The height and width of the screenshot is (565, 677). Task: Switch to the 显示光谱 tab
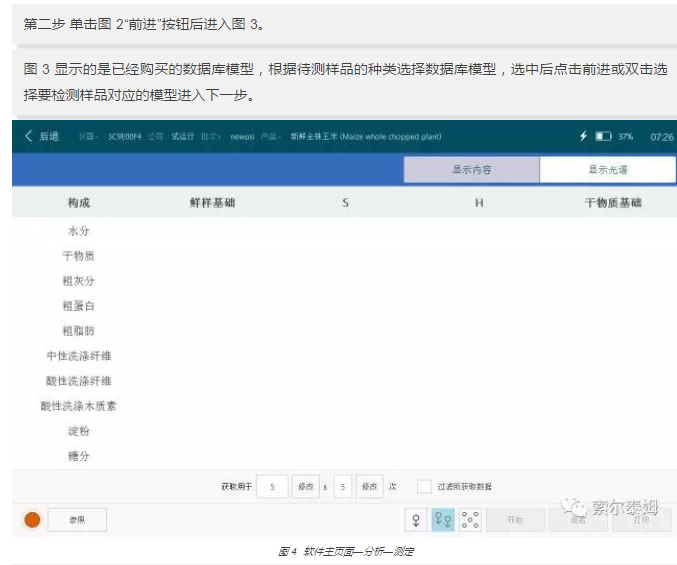(607, 170)
